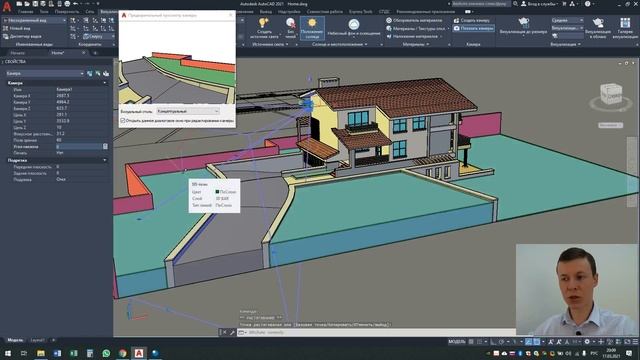Image resolution: width=640 pixels, height=360 pixels.
Task: Click the Render in Cloud teapot icon
Action: click(598, 22)
